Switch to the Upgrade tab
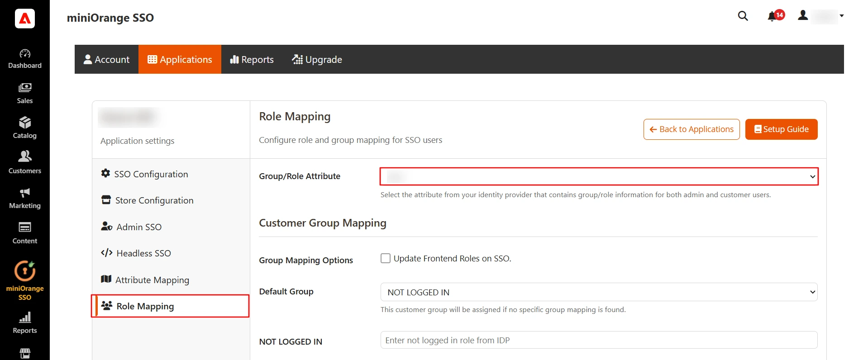 coord(317,59)
